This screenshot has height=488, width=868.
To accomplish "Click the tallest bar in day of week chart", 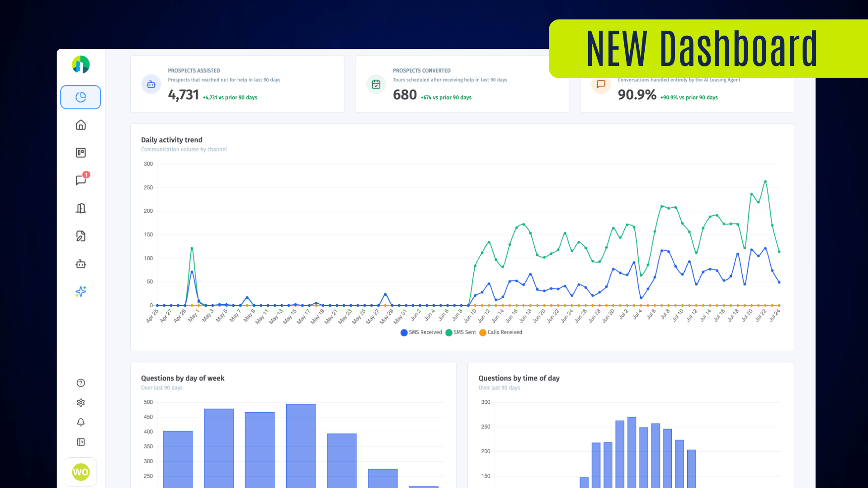I will (x=301, y=446).
